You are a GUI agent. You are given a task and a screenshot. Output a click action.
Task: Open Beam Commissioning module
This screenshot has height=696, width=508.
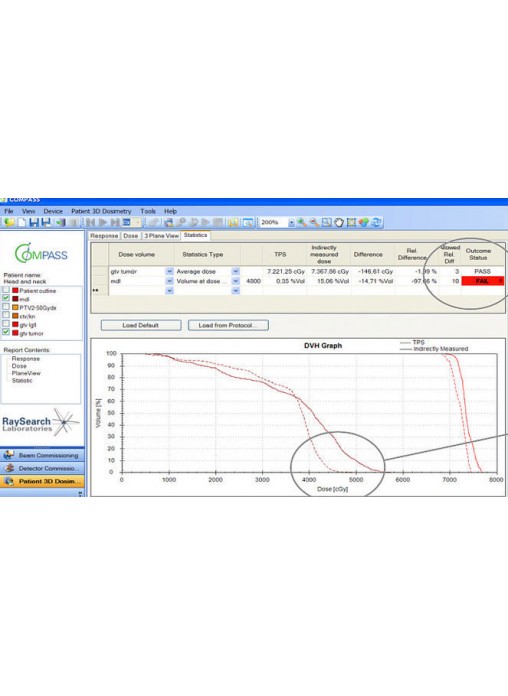coord(42,455)
